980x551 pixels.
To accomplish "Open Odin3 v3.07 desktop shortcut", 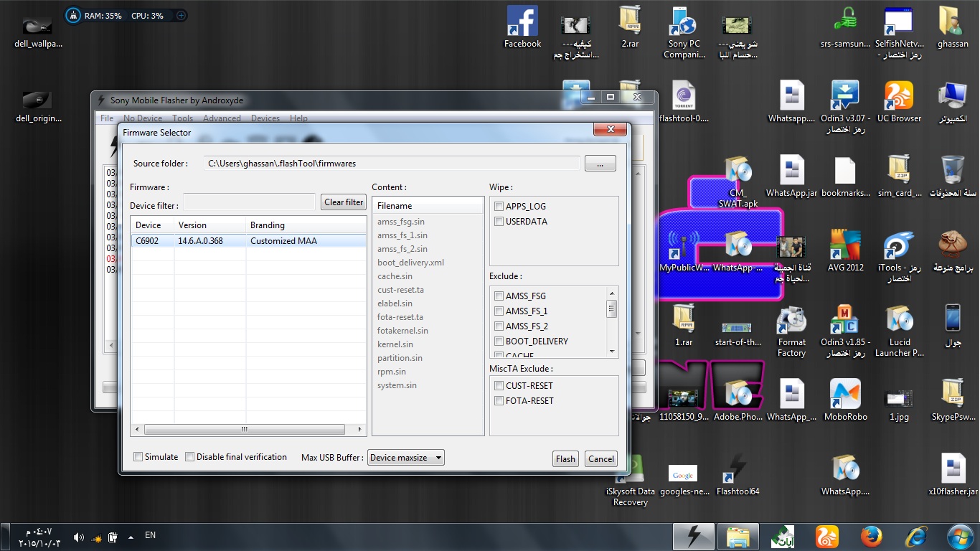I will pos(845,106).
